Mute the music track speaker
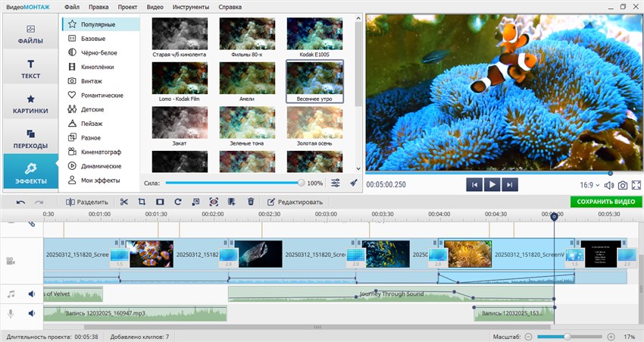This screenshot has height=342, width=644. coord(32,293)
